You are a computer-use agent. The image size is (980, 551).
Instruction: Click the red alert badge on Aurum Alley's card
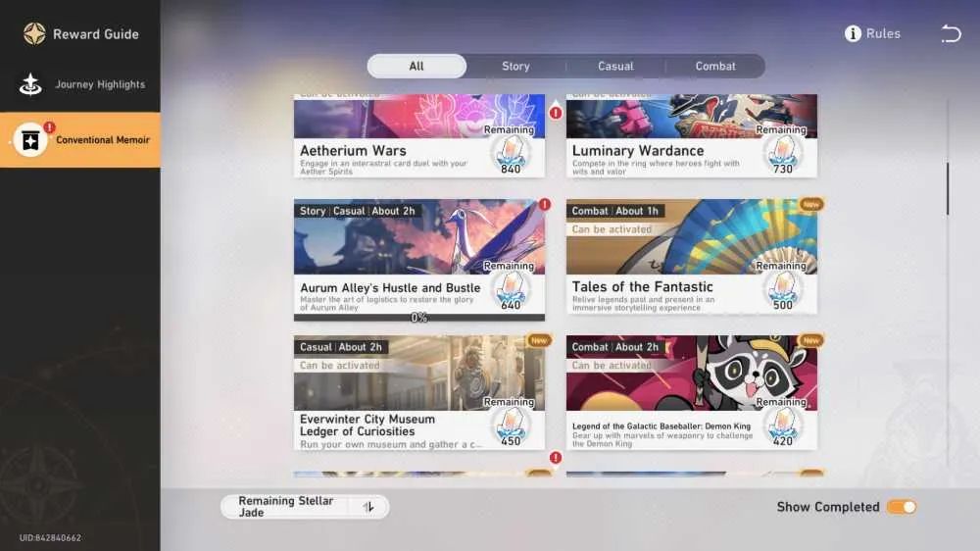click(x=545, y=205)
